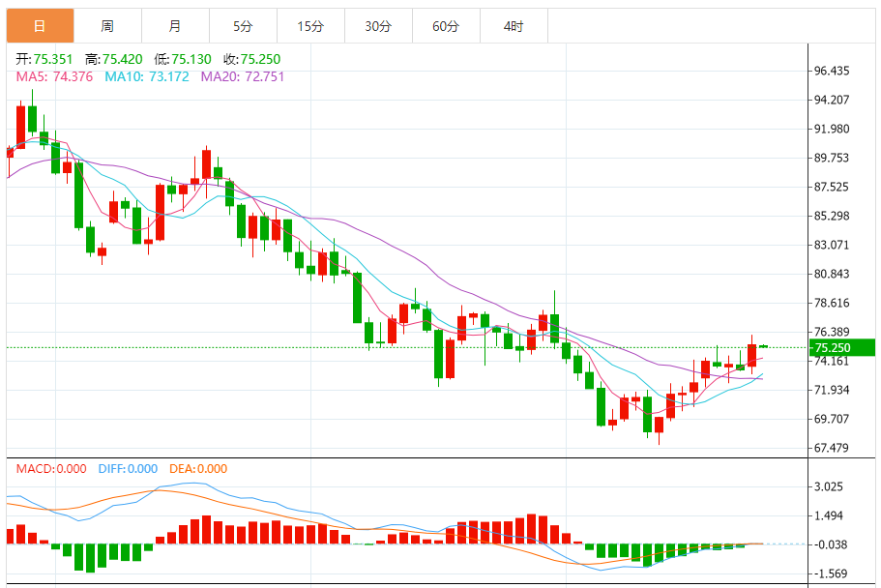Click the 85.298 price axis label
This screenshot has height=588, width=881.
click(x=832, y=216)
